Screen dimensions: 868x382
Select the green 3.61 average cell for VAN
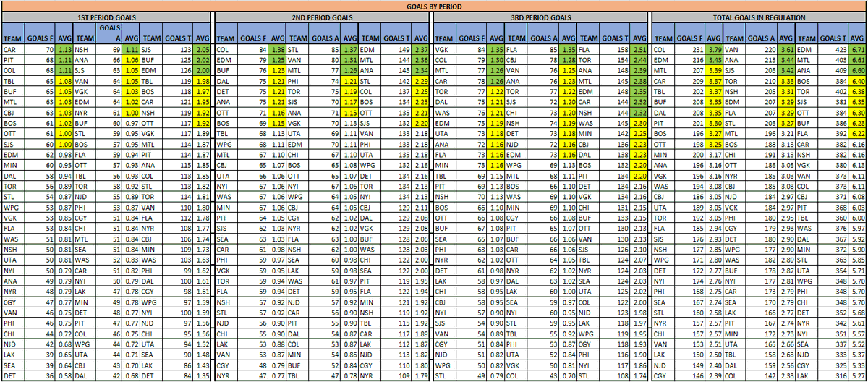(x=786, y=49)
